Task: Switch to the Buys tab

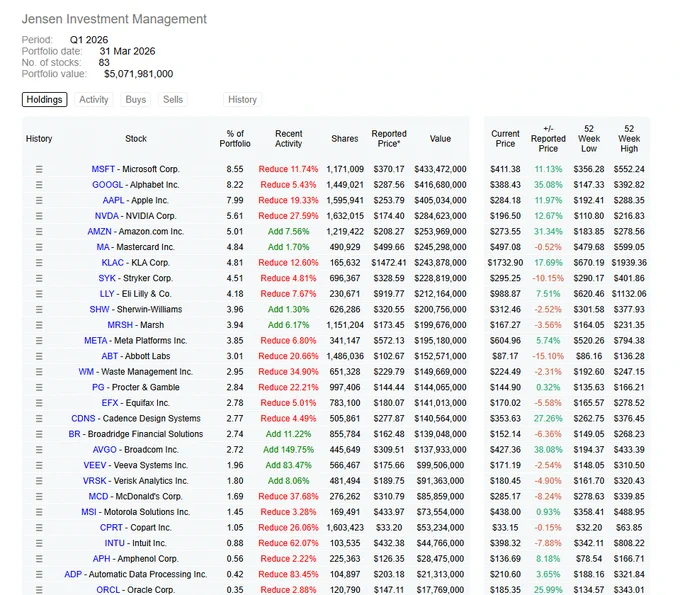Action: (x=136, y=99)
